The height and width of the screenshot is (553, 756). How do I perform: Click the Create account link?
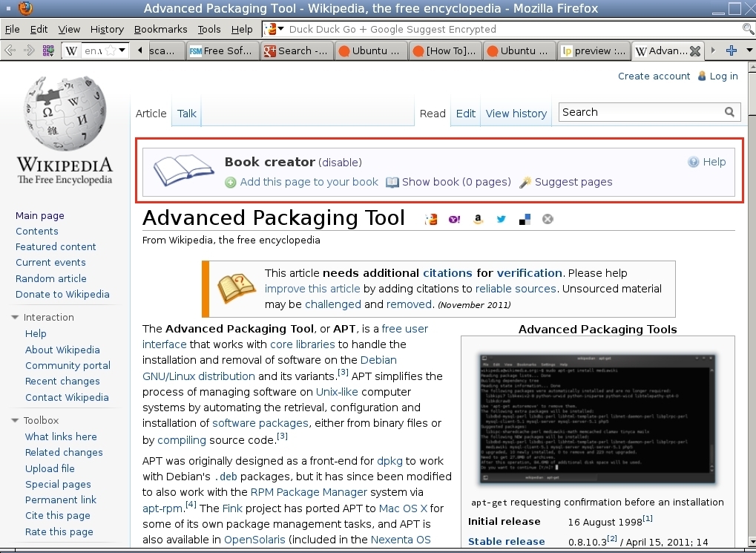click(654, 76)
